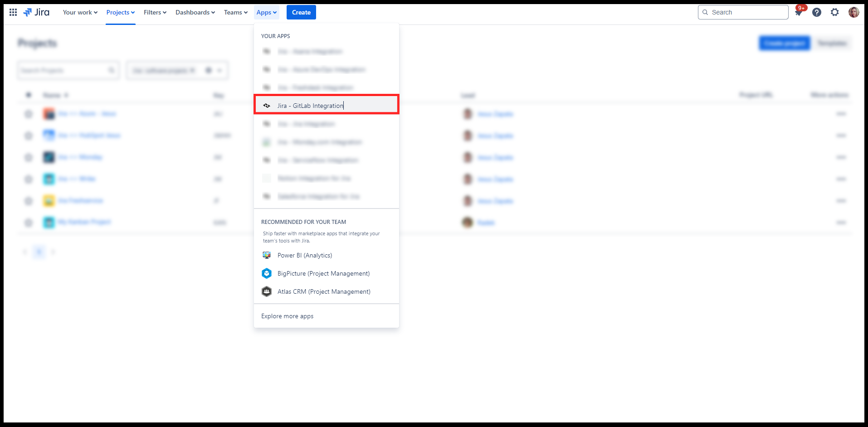Image resolution: width=868 pixels, height=427 pixels.
Task: Open the Settings gear icon
Action: pyautogui.click(x=835, y=12)
